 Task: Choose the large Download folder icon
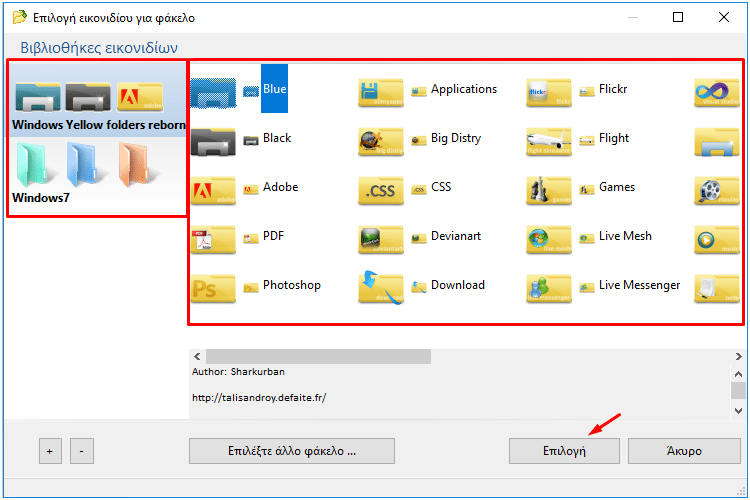[381, 288]
